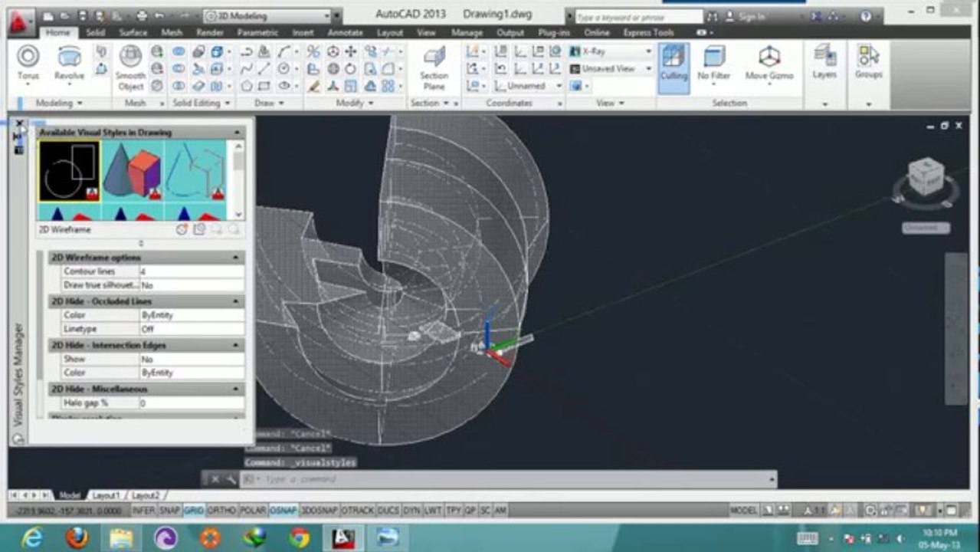Collapse the 2D Wireframe options section
This screenshot has height=552, width=980.
click(237, 258)
